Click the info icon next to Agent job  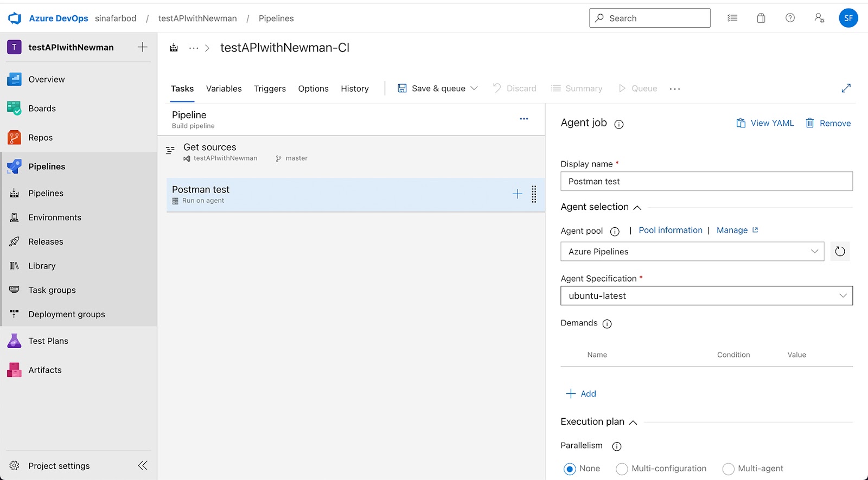[619, 124]
